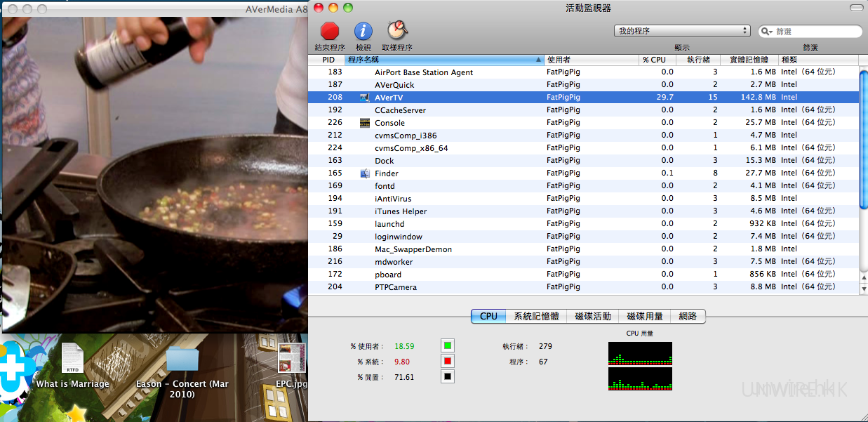Click the Console process icon
The image size is (868, 422).
tap(364, 123)
